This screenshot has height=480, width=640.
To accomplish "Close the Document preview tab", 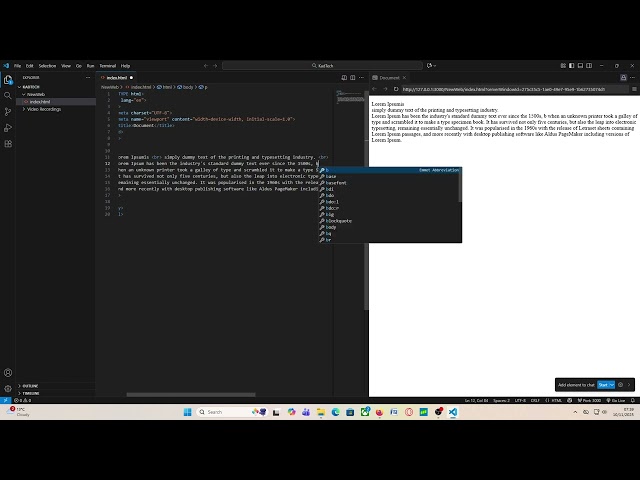I will point(404,78).
